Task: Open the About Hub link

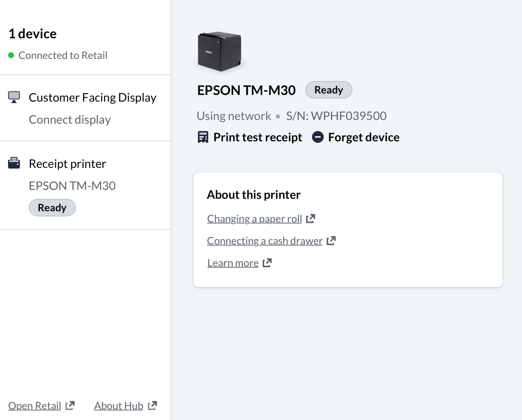Action: (x=118, y=406)
